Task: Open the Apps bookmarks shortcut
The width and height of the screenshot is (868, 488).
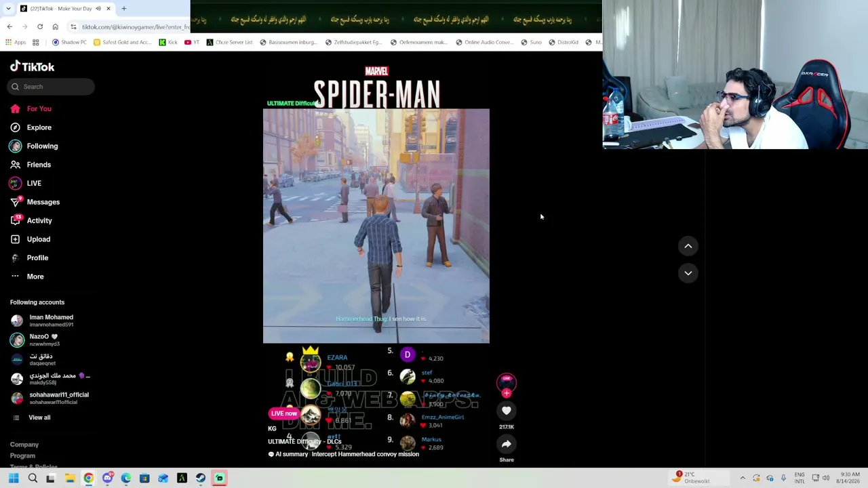Action: click(x=16, y=42)
